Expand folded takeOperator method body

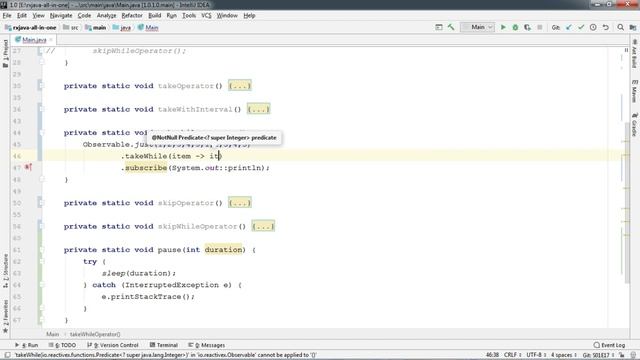(240, 86)
